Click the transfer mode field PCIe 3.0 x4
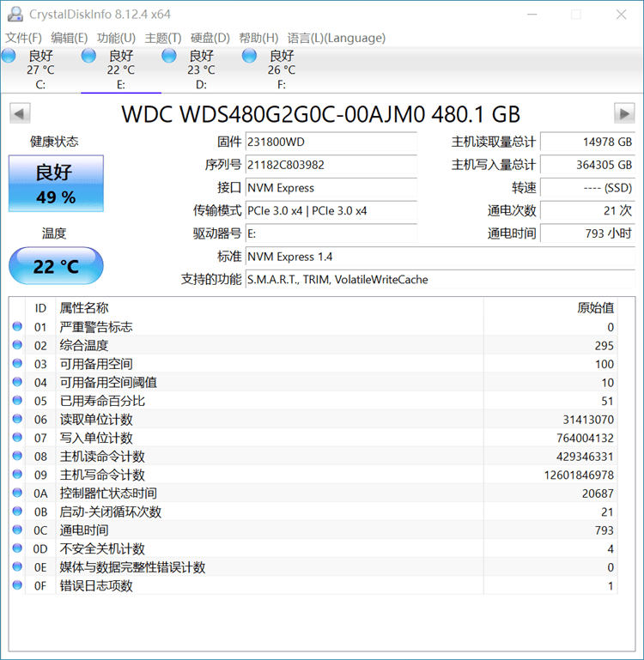This screenshot has width=644, height=660. (x=331, y=210)
